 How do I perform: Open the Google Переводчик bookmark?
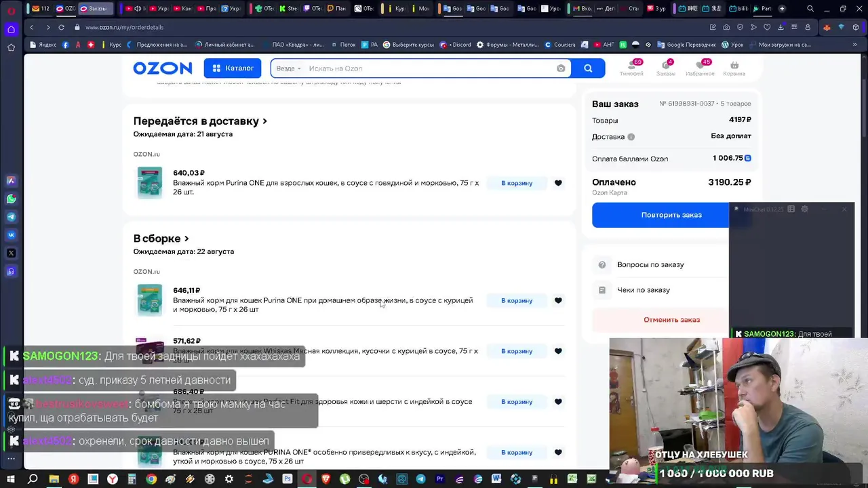(x=686, y=45)
